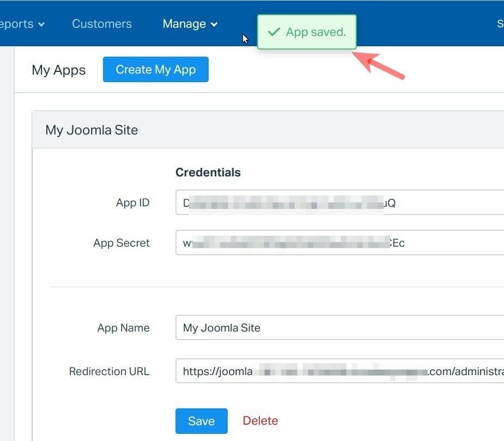Open the Customers menu item

point(102,24)
